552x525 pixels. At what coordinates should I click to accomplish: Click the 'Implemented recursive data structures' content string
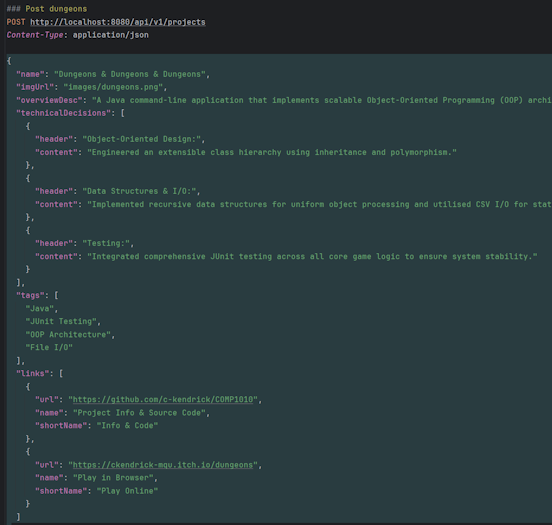click(319, 205)
